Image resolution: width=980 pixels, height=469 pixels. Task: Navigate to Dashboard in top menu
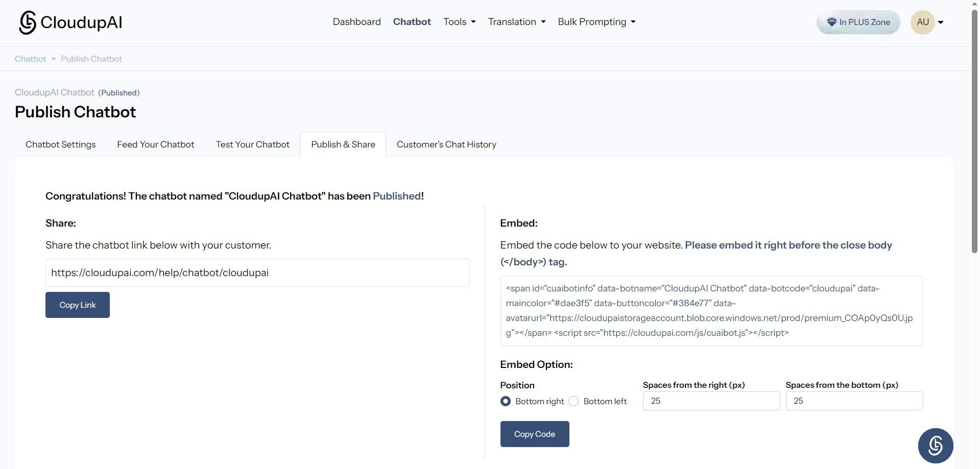coord(356,22)
